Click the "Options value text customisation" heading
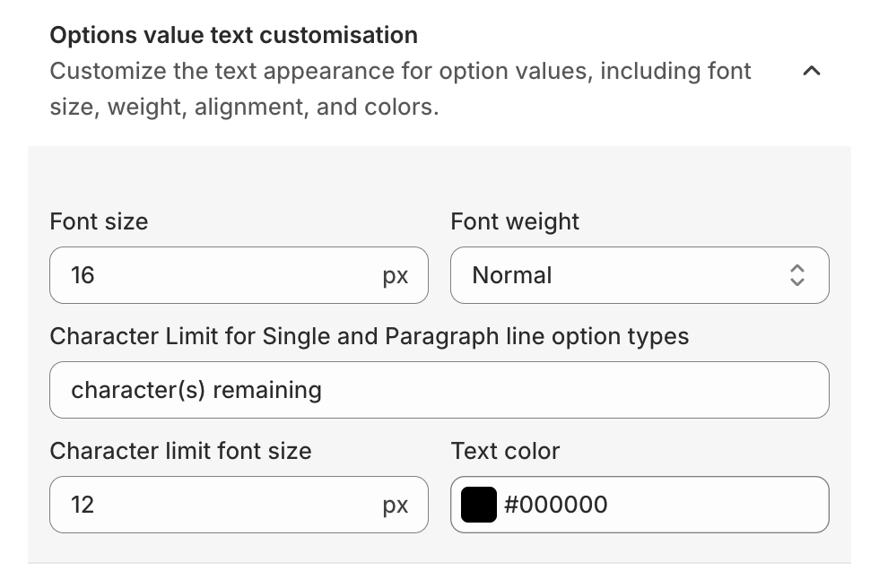Viewport: 879px width, 588px height. tap(234, 35)
